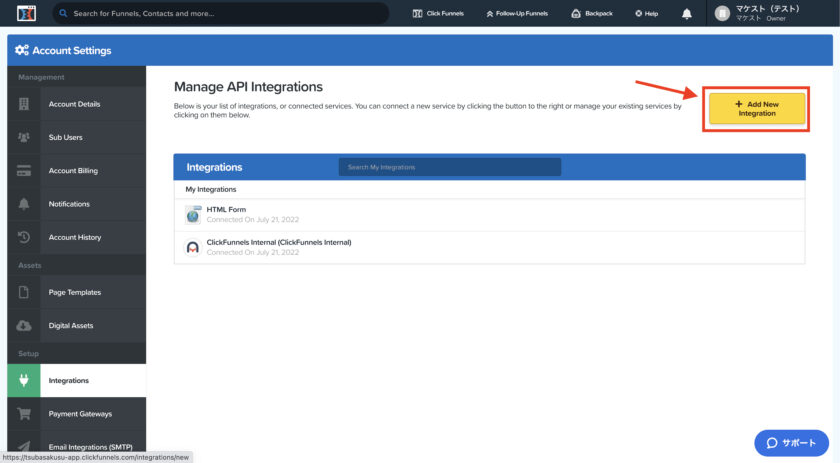The height and width of the screenshot is (463, 840).
Task: Click the ClickFunnels Internal logo icon
Action: pos(193,247)
